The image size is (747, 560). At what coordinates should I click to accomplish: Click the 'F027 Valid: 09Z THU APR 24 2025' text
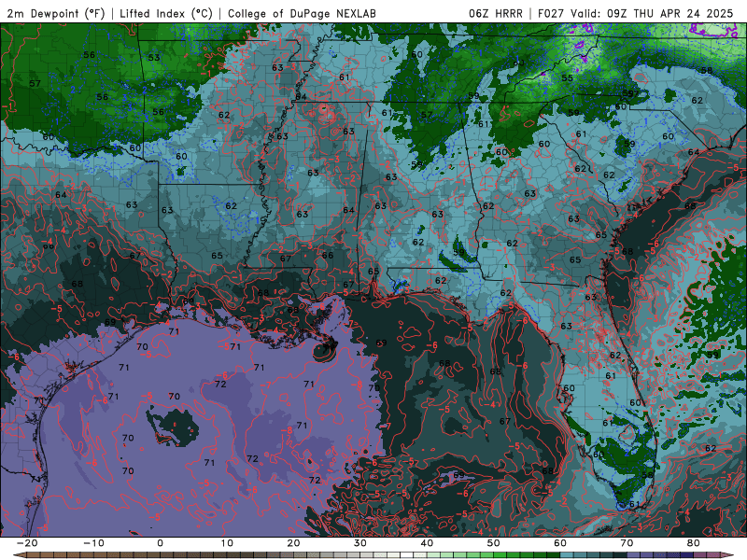point(636,13)
